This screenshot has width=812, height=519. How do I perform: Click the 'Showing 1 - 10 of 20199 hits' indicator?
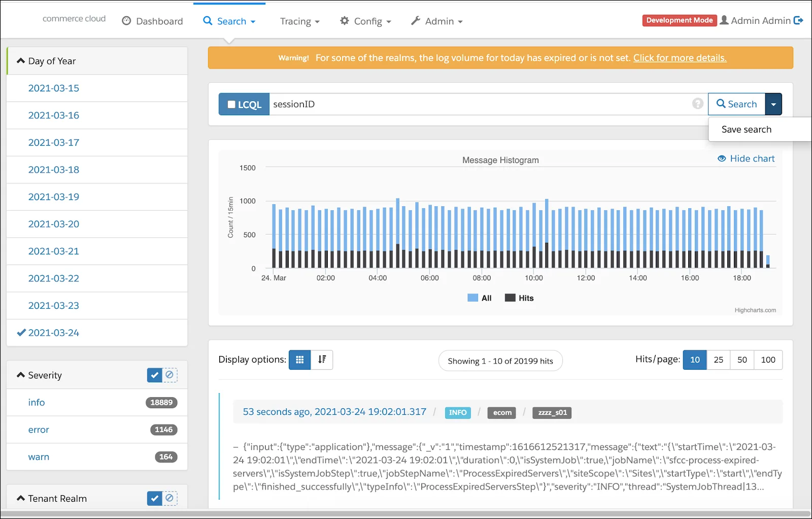coord(500,361)
